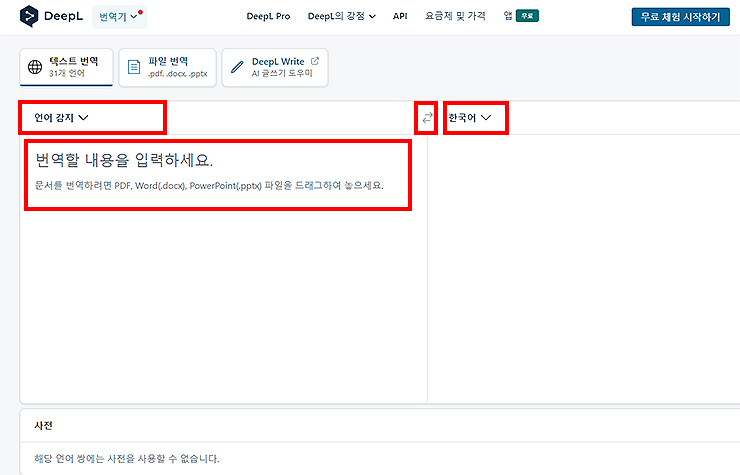The image size is (740, 475).
Task: Click the AI 글쓰기 도우미 subtitle
Action: tap(282, 73)
